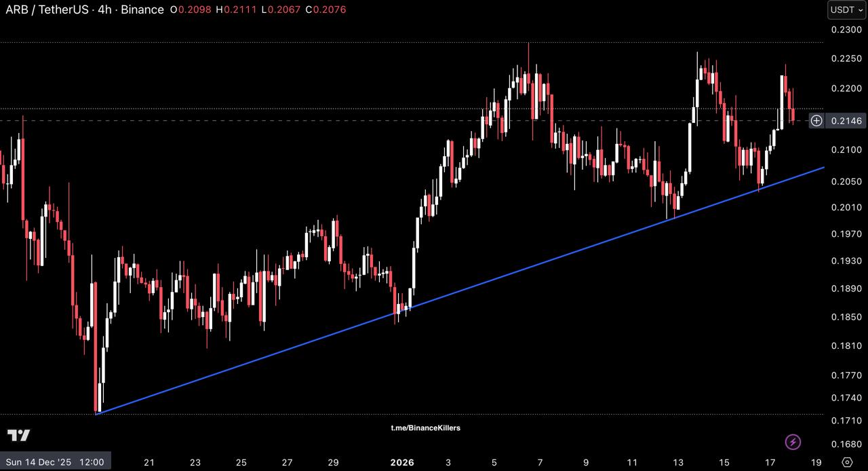The height and width of the screenshot is (471, 868).
Task: Click the 0.1680 price axis label
Action: coord(846,444)
